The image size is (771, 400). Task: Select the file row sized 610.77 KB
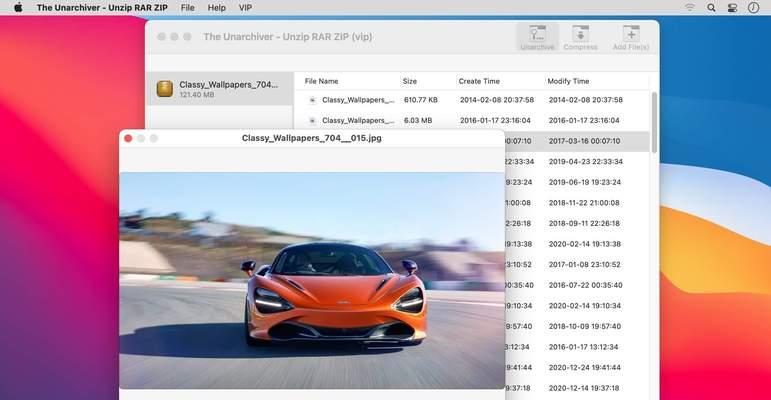click(472, 100)
